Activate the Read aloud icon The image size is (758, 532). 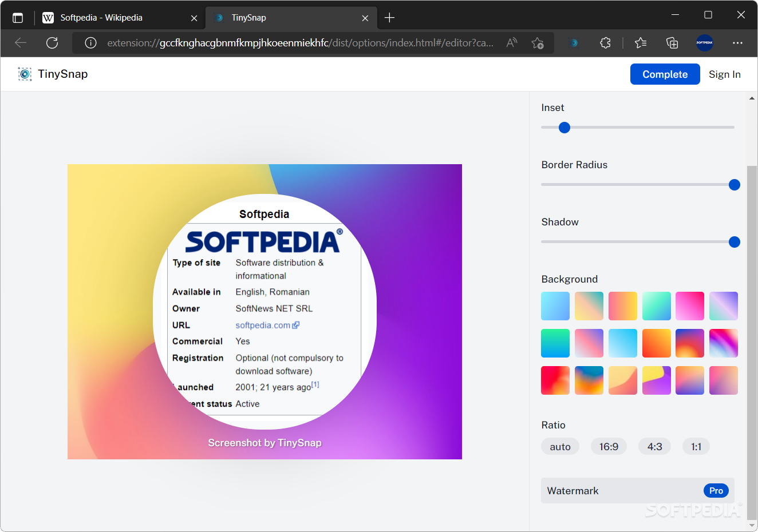512,43
